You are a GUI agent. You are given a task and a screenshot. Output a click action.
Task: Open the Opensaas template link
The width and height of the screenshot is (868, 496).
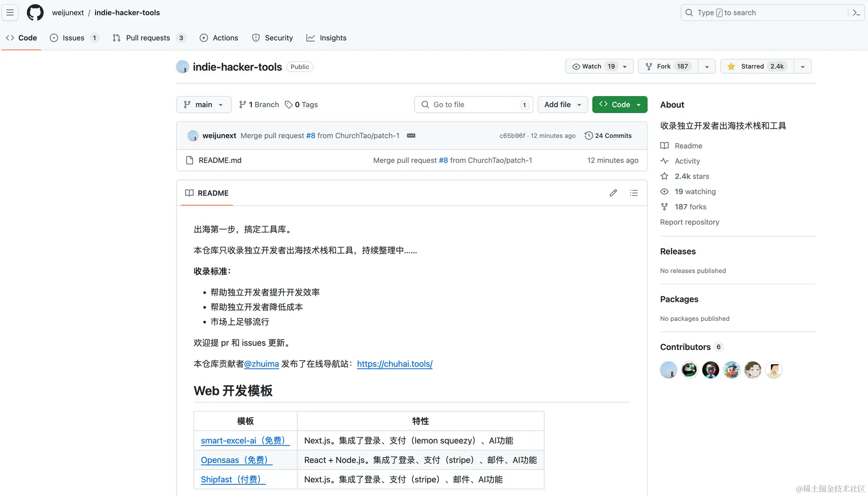pos(237,460)
